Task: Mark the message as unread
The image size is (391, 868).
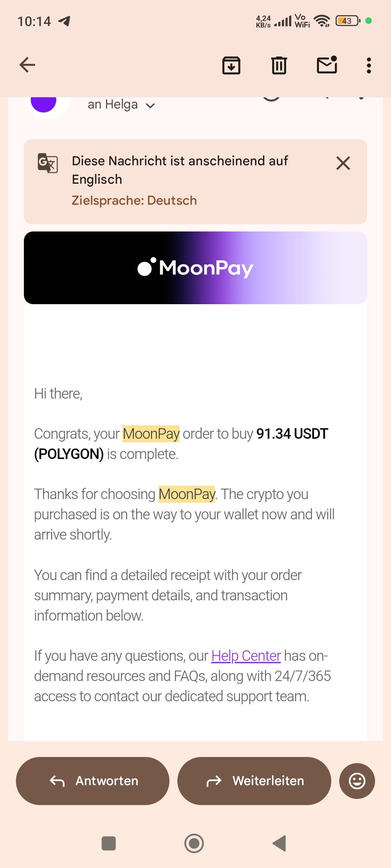Action: pos(327,65)
